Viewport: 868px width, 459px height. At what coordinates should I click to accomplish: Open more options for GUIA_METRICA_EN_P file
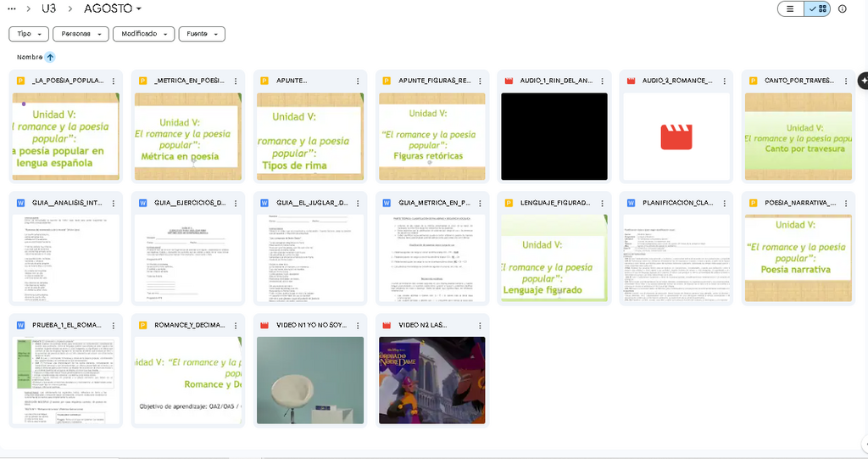(480, 204)
